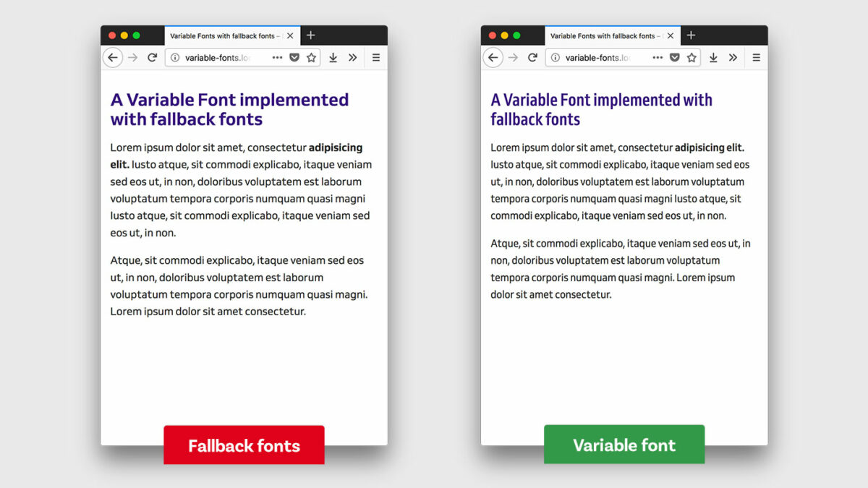The width and height of the screenshot is (868, 488).
Task: Open downloads from the left window toolbar
Action: [333, 57]
